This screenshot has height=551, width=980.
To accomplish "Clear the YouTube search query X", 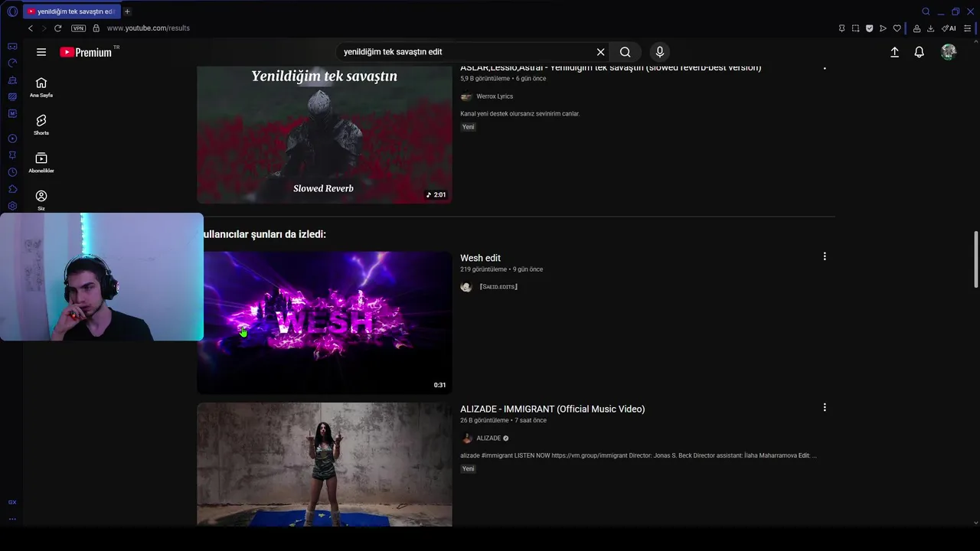I will coord(600,52).
